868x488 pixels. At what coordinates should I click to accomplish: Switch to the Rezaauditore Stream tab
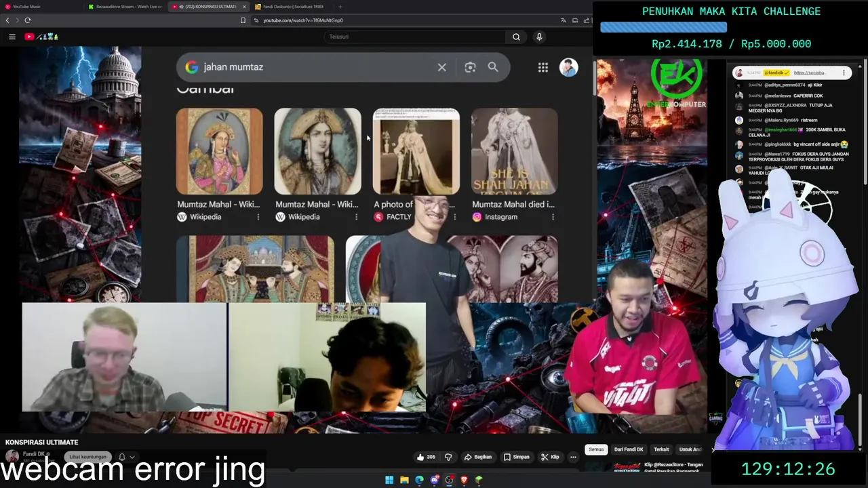125,7
